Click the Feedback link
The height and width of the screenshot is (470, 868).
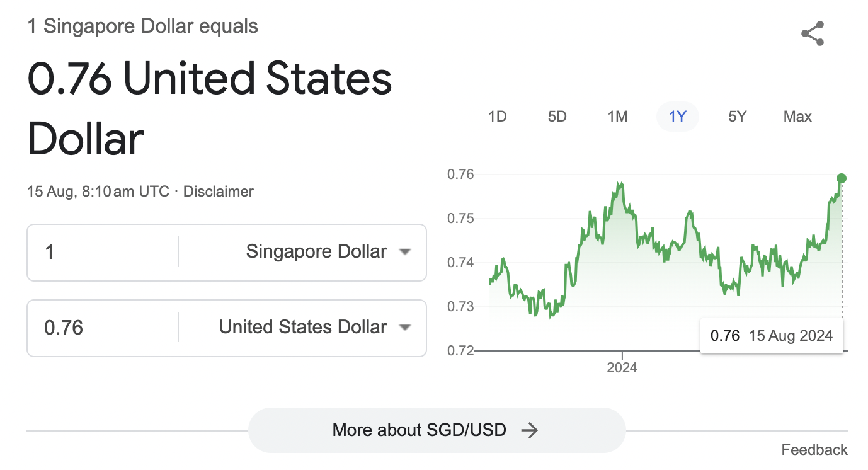point(814,449)
